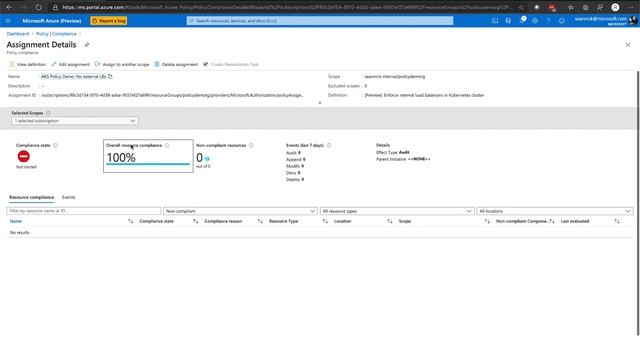
Task: Open the directory and subscription filter icon
Action: point(508,20)
